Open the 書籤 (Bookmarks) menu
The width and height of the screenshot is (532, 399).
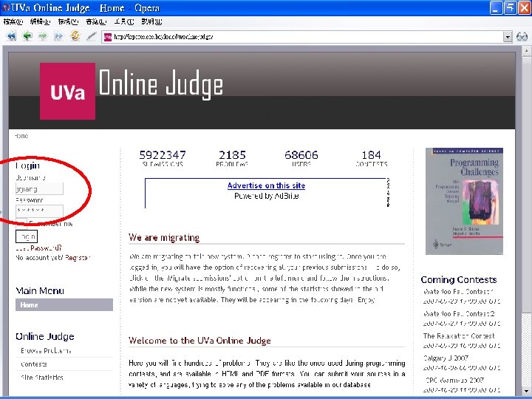point(96,21)
